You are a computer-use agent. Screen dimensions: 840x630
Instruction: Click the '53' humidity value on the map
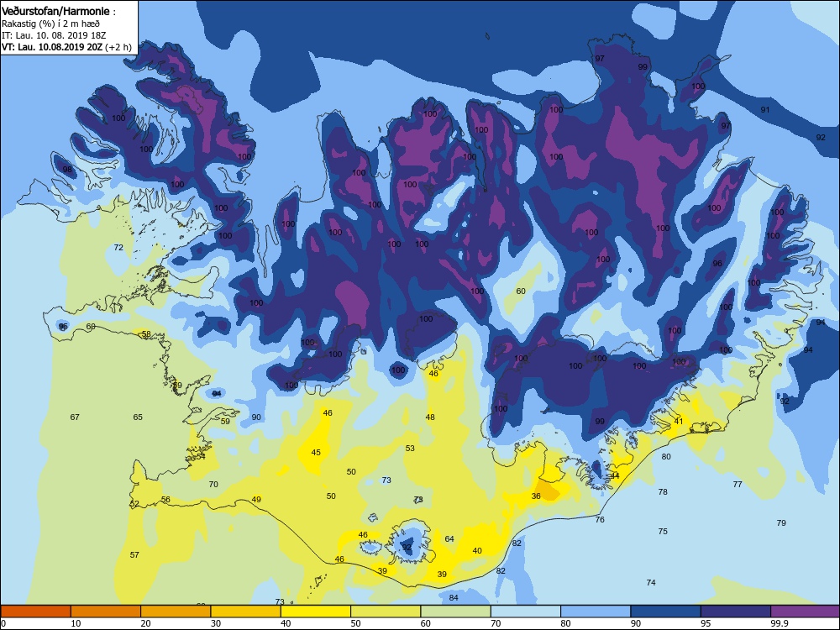tap(410, 449)
